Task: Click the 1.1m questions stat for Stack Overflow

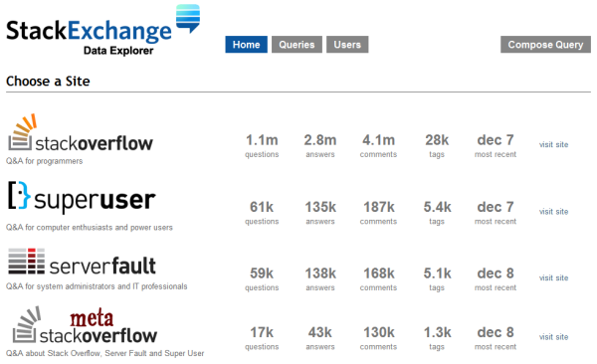Action: click(x=262, y=145)
